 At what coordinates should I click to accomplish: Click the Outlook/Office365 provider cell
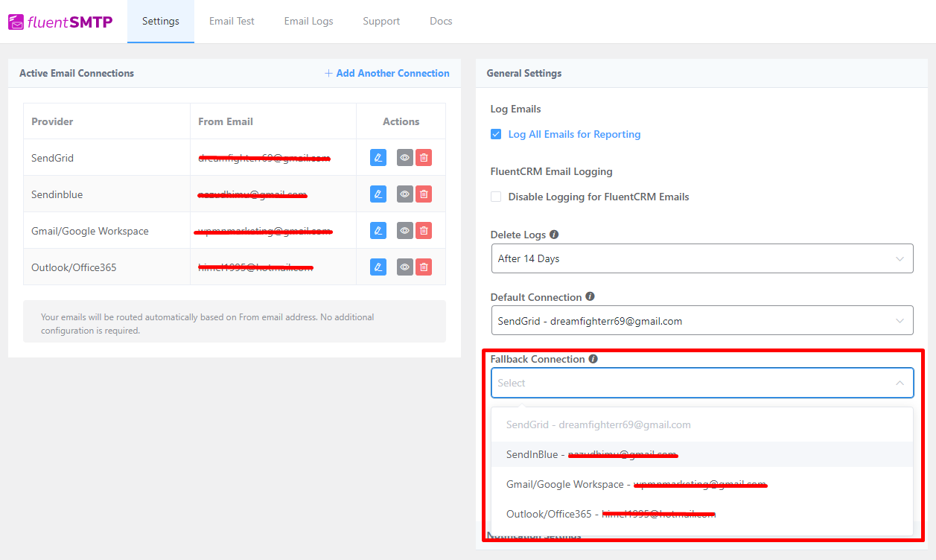(106, 267)
